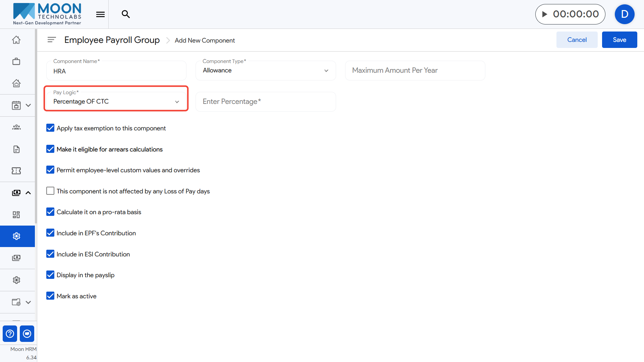
Task: Click the Cancel button
Action: [x=577, y=40]
